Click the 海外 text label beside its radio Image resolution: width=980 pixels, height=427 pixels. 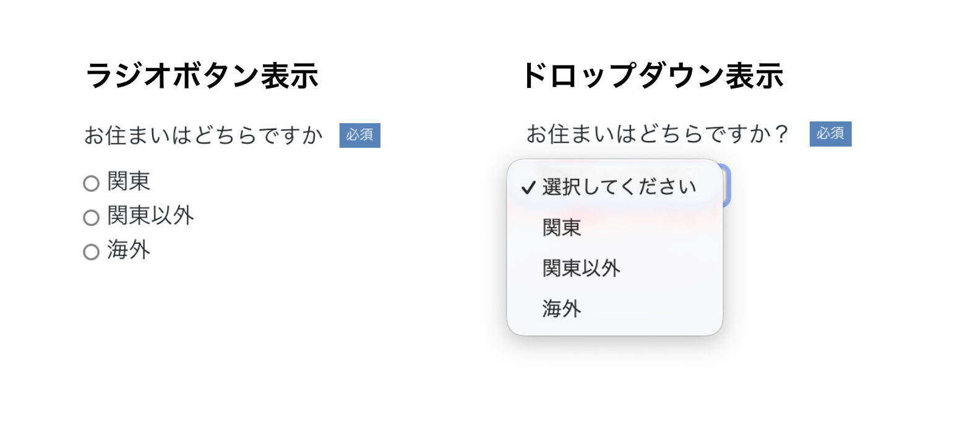(129, 250)
